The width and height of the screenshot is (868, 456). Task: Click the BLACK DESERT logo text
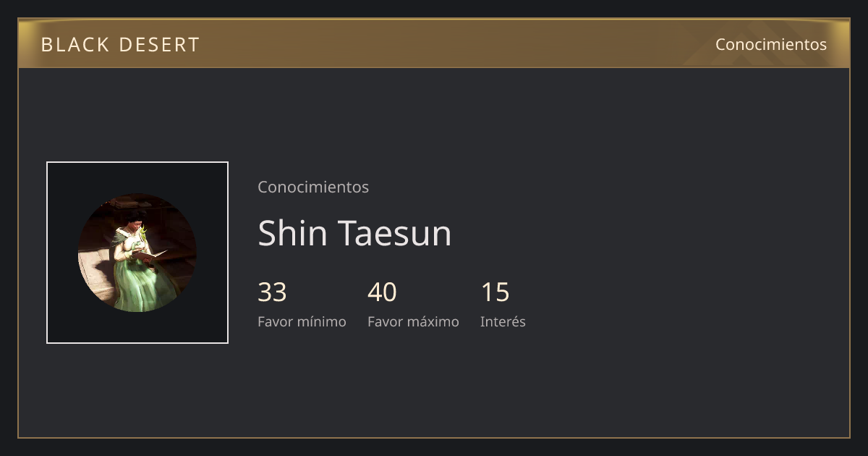click(x=120, y=45)
